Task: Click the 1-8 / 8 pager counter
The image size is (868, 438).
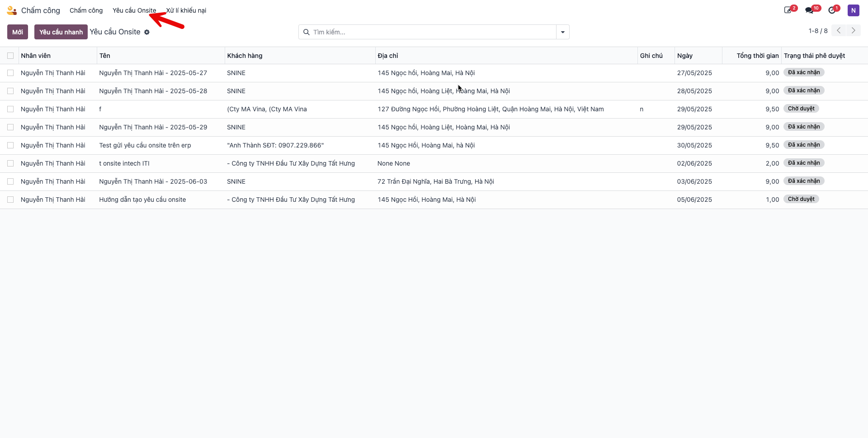Action: [x=818, y=31]
